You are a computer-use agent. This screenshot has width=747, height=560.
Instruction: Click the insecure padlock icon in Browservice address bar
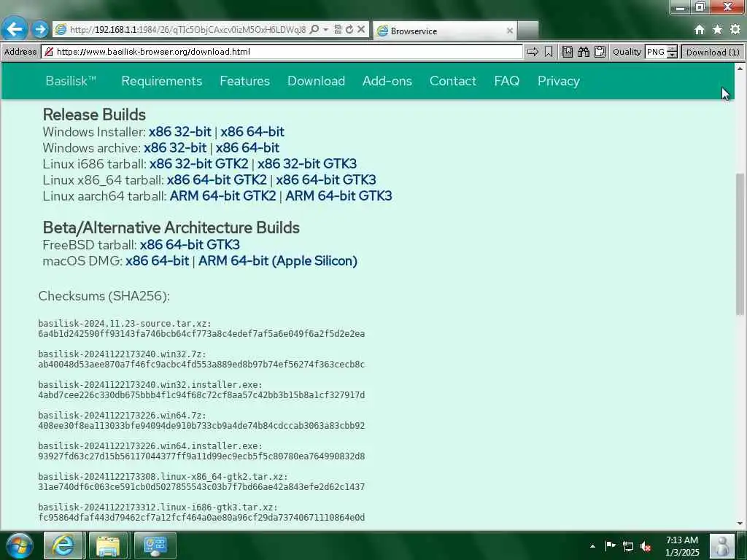click(x=49, y=52)
